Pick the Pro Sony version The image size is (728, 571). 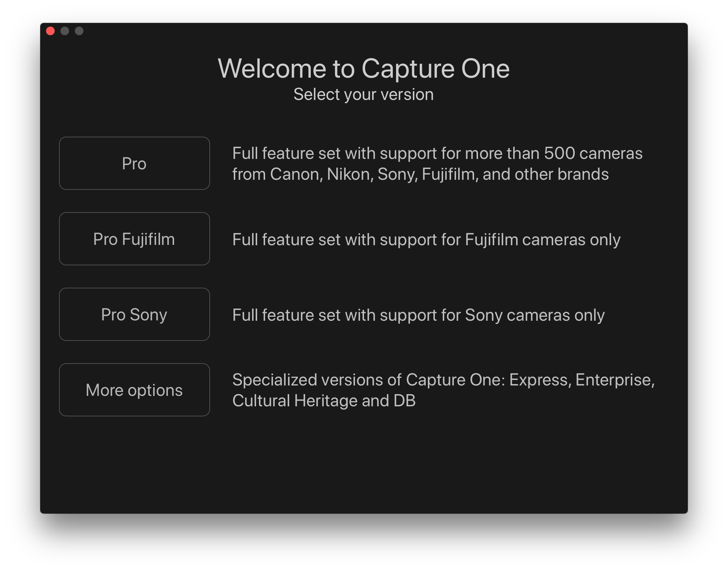[x=134, y=314]
